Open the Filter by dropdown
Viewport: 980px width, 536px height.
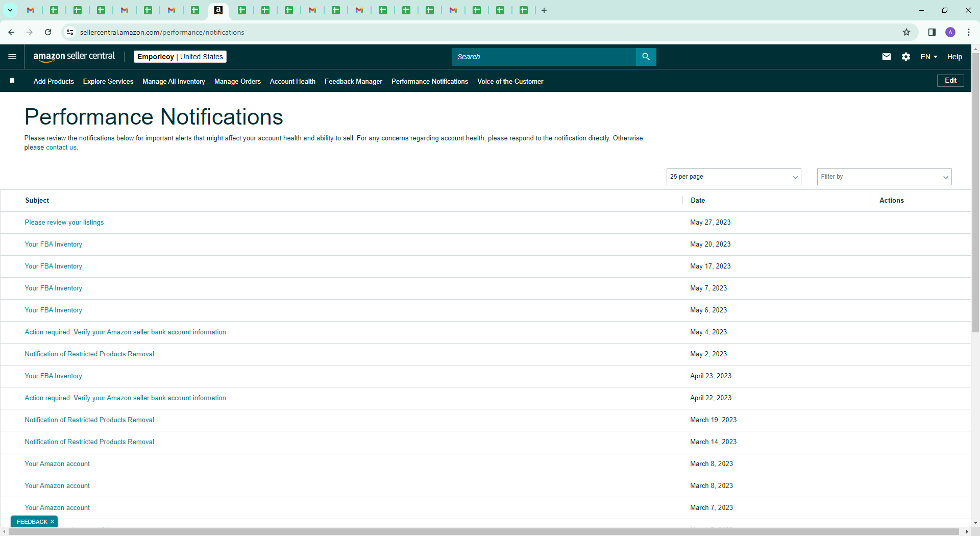click(884, 177)
